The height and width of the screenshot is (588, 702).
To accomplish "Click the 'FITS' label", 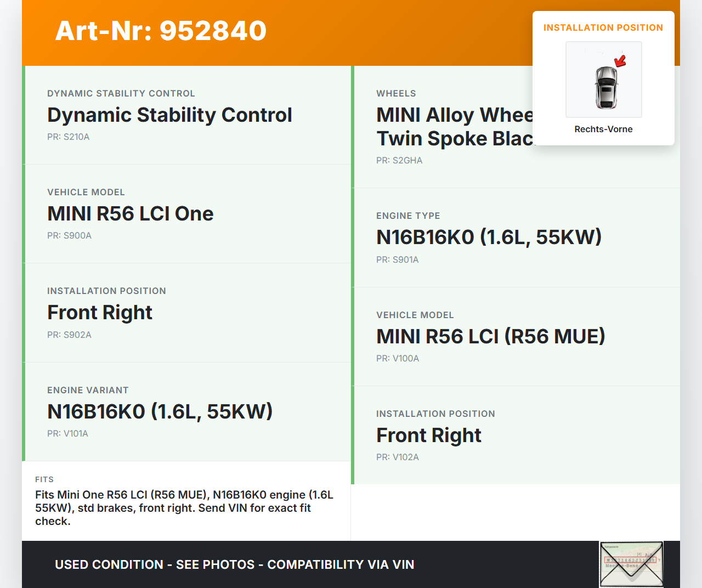I will pyautogui.click(x=44, y=479).
